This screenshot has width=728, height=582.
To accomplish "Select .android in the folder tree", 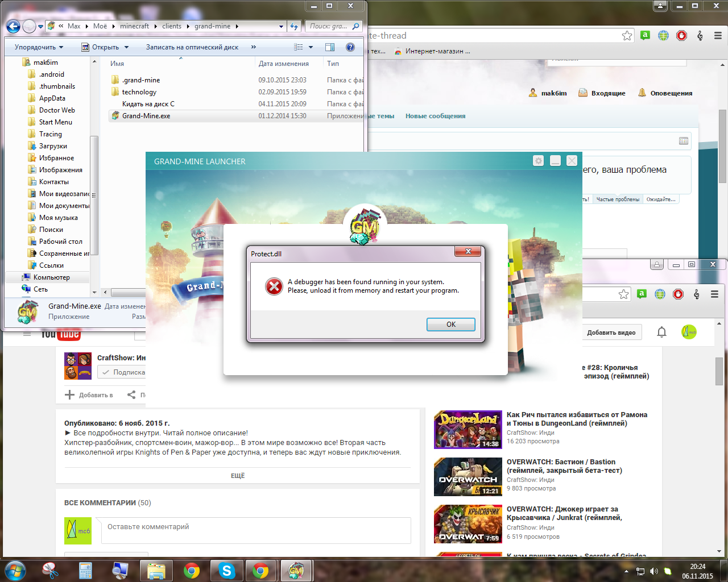I will point(51,74).
